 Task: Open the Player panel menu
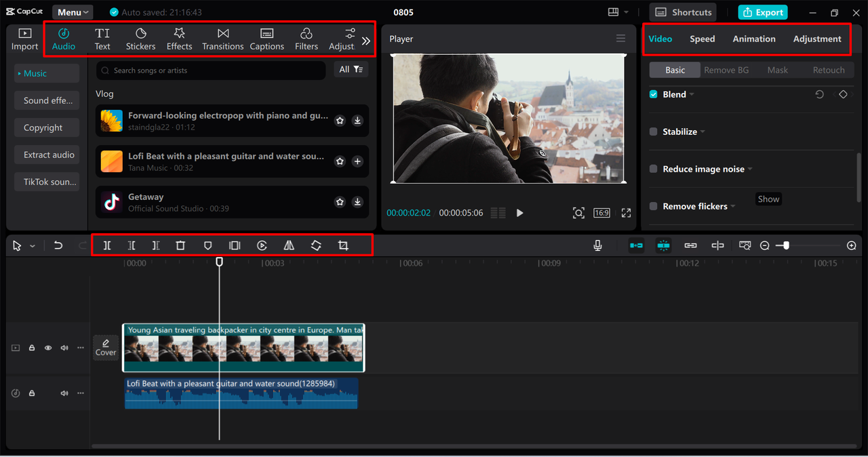(x=620, y=39)
